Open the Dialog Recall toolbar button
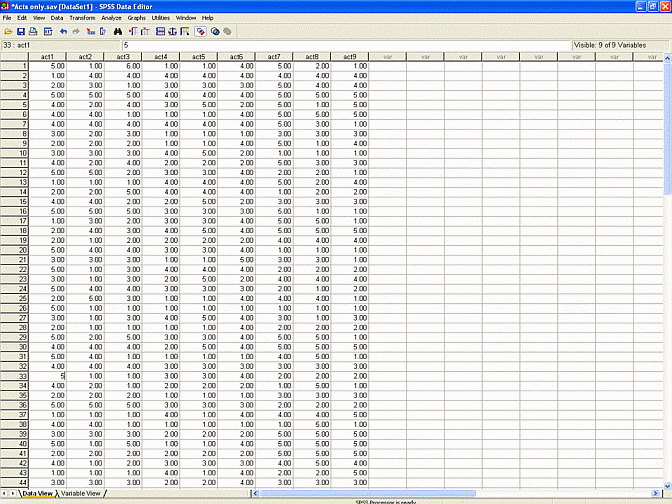Viewport: 672px width, 504px height. (47, 31)
